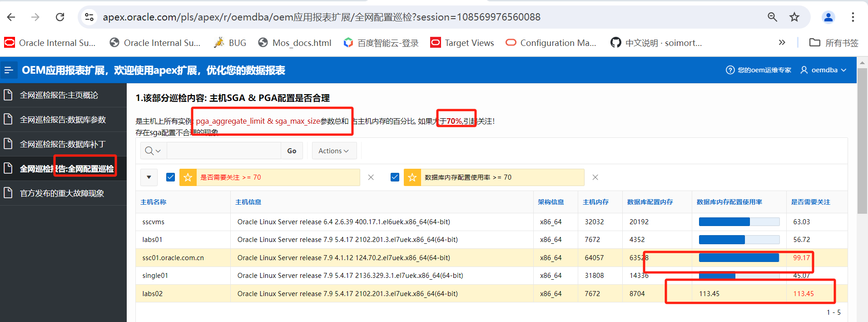Open 全网巡检报告:主页概论 menu item
This screenshot has width=868, height=322.
63,95
